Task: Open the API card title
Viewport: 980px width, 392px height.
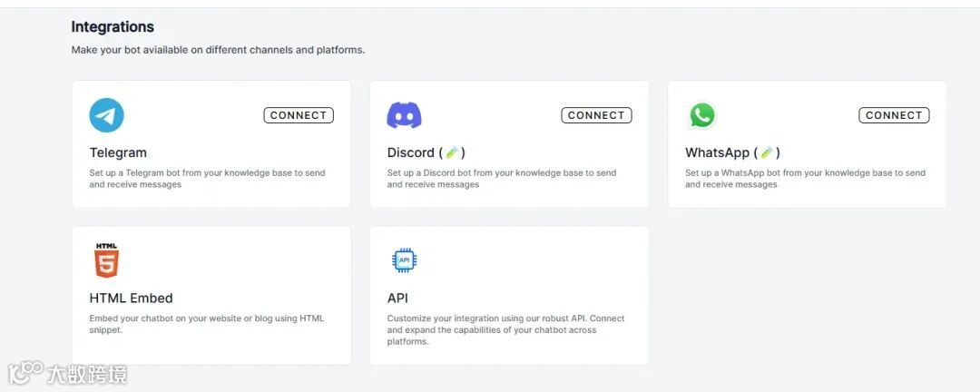Action: [397, 298]
